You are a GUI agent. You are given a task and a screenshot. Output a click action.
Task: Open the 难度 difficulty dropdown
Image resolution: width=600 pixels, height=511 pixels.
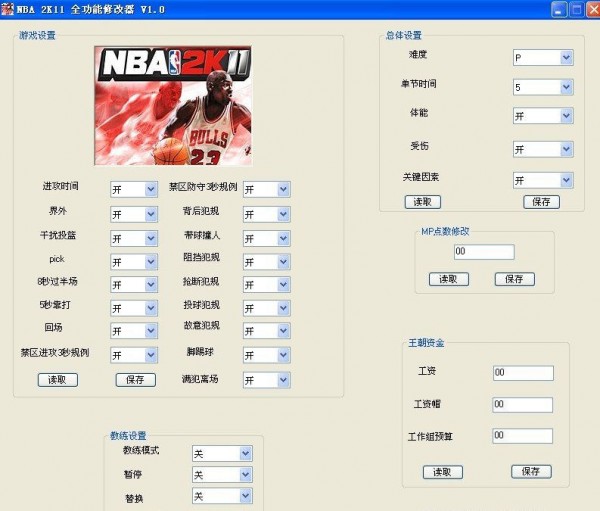pos(543,58)
